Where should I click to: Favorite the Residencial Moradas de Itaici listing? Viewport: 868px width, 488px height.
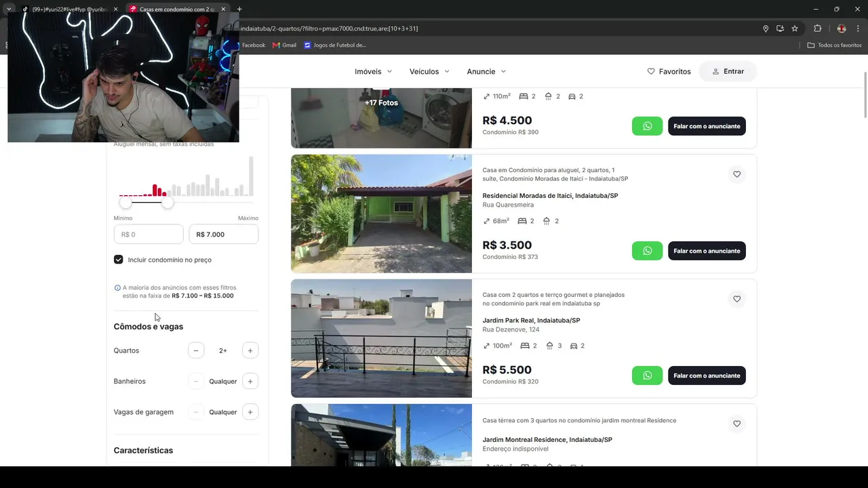[737, 174]
